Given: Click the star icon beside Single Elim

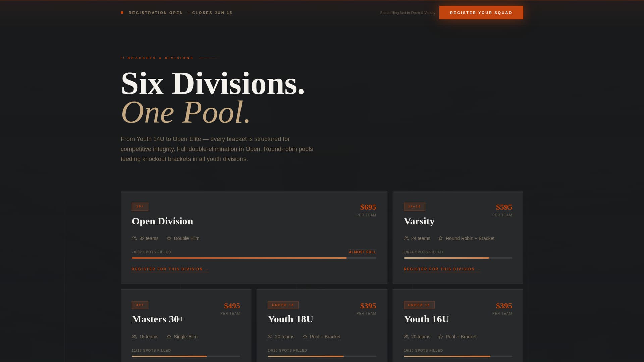Looking at the screenshot, I should 169,337.
